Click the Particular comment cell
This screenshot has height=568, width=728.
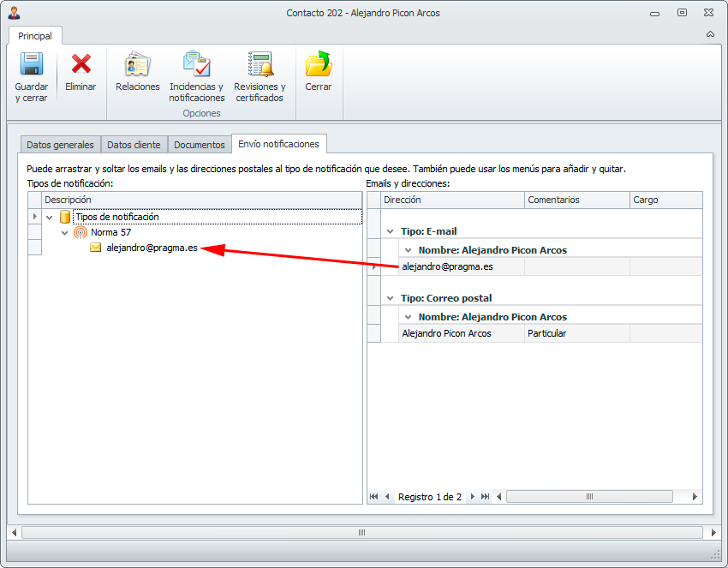[x=577, y=333]
